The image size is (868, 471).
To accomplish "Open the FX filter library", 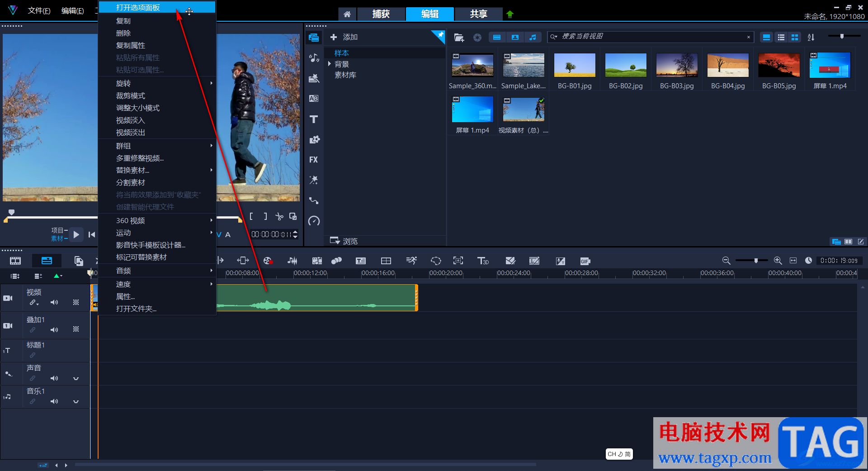I will tap(314, 160).
